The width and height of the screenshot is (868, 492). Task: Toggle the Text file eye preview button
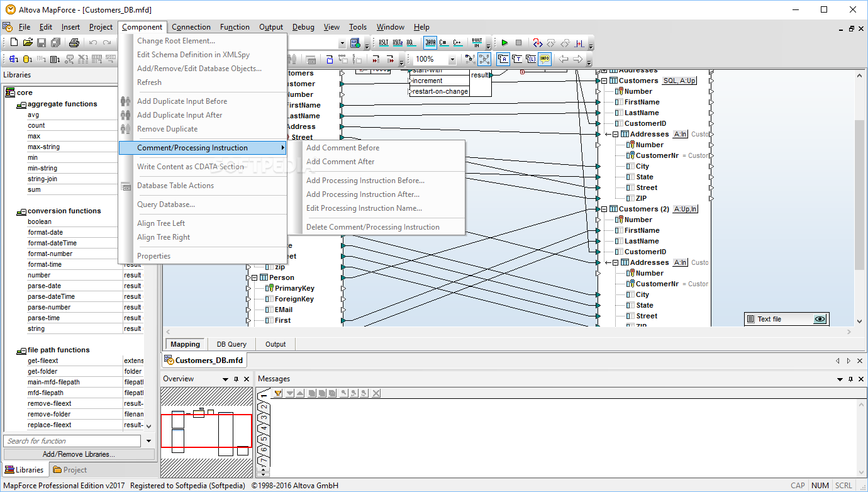point(820,319)
